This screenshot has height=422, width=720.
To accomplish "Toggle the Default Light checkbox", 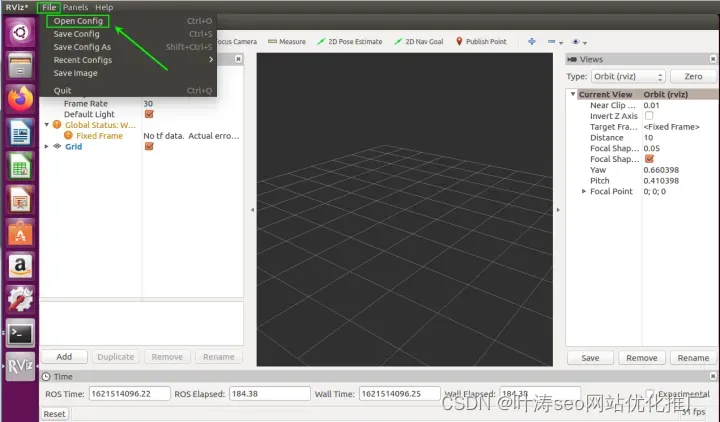I will click(x=149, y=114).
